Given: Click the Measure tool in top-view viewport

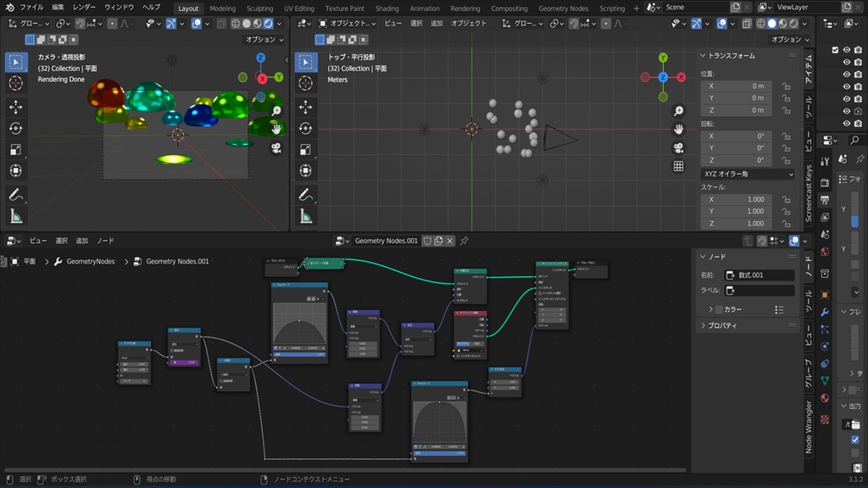Looking at the screenshot, I should point(306,216).
